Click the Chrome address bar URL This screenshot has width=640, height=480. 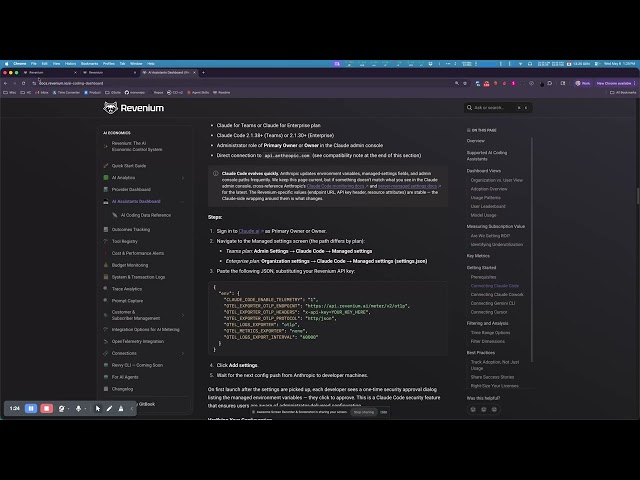[71, 83]
